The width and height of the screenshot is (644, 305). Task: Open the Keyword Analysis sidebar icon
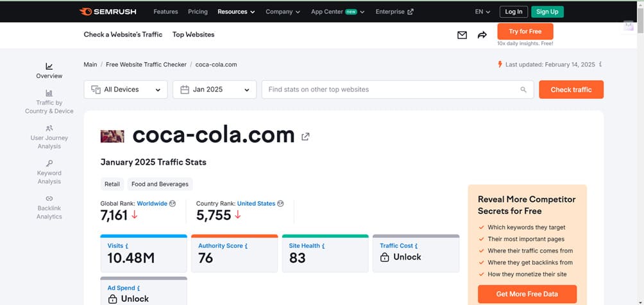pos(49,163)
